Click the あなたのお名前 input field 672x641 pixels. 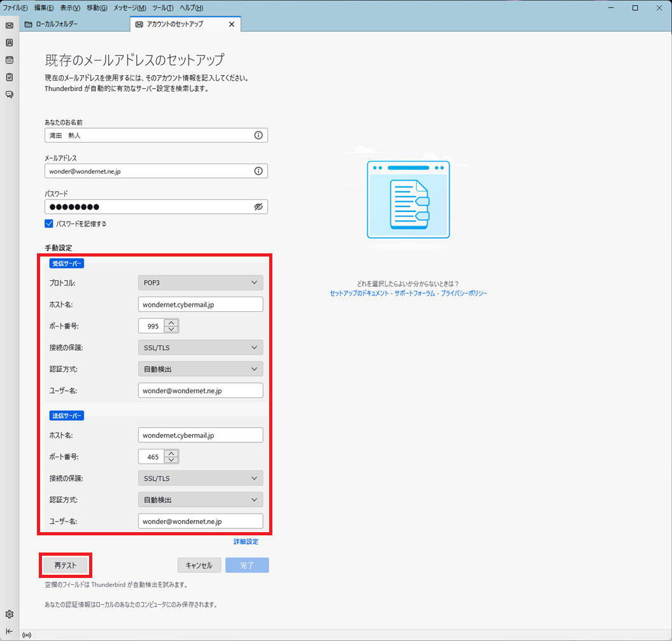coord(156,136)
